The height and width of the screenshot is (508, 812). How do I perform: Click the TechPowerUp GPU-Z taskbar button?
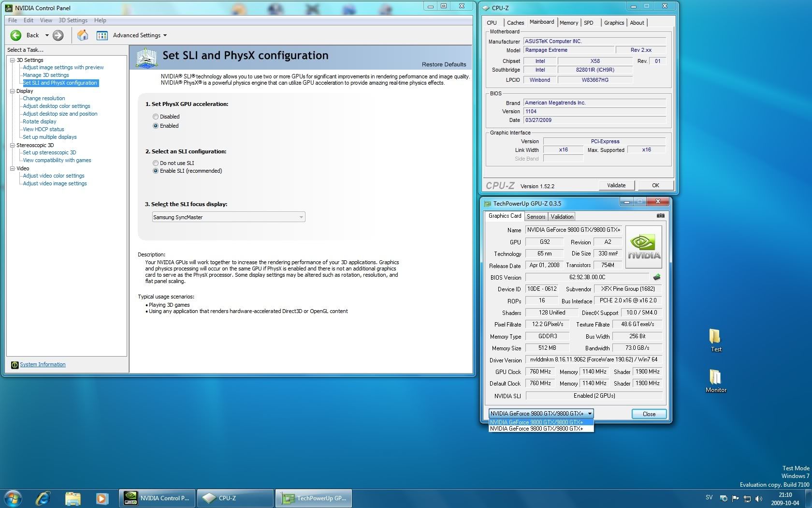coord(313,498)
